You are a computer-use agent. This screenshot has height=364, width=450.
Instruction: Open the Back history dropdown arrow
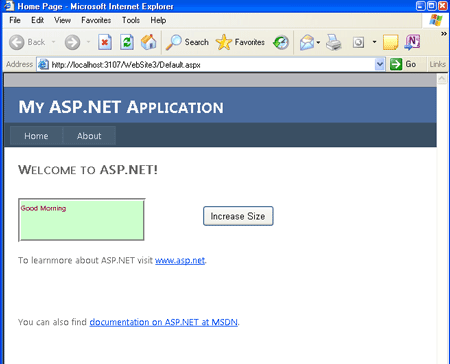tap(53, 42)
